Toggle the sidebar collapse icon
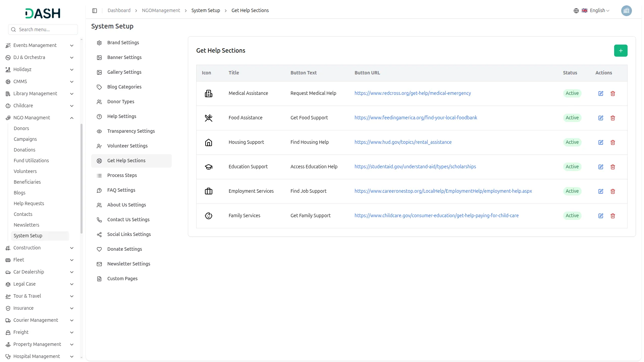Viewport: 644px width, 362px height. coord(95,11)
